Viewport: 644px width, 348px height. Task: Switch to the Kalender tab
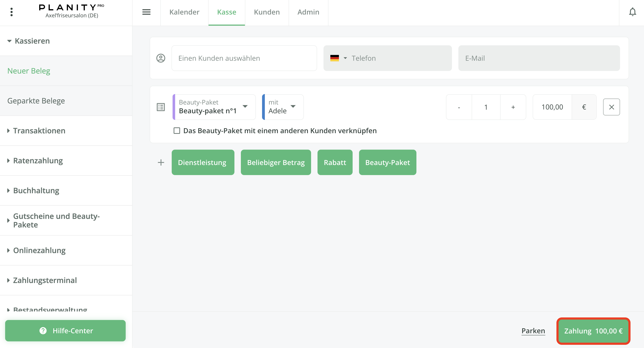point(184,12)
